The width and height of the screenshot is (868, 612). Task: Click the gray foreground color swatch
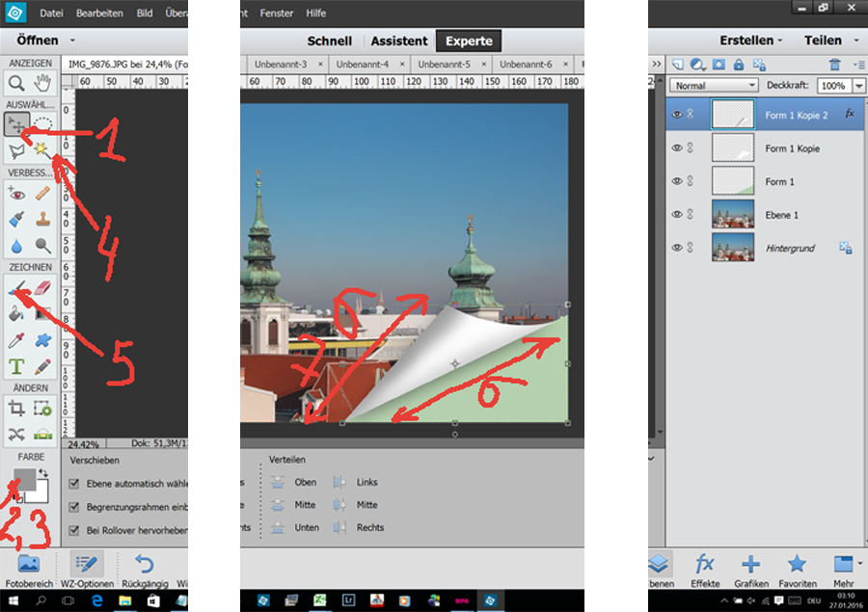click(x=25, y=480)
